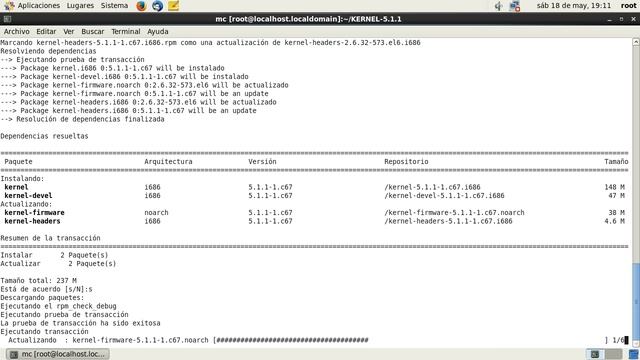The image size is (640, 360).
Task: Click the Paquete column header
Action: click(18, 162)
